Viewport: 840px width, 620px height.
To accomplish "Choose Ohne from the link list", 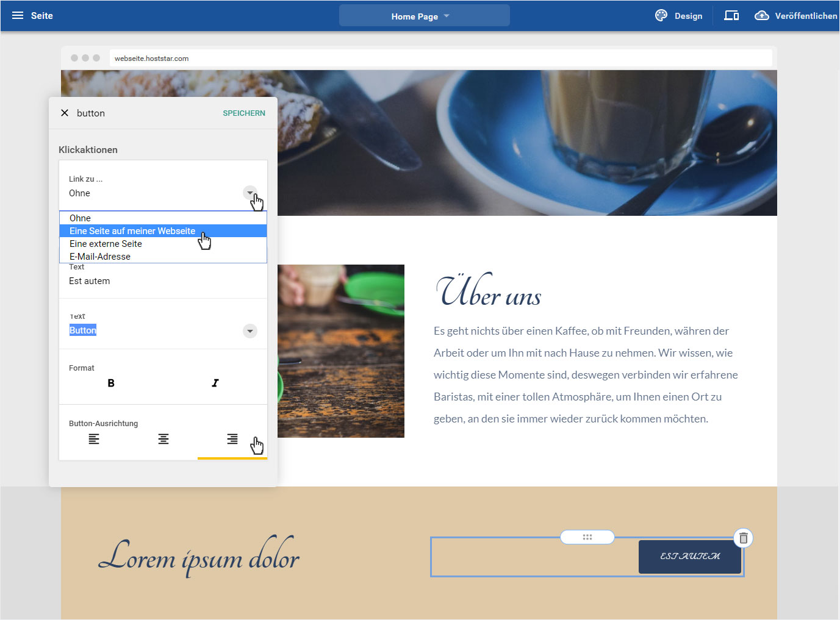I will pyautogui.click(x=163, y=218).
